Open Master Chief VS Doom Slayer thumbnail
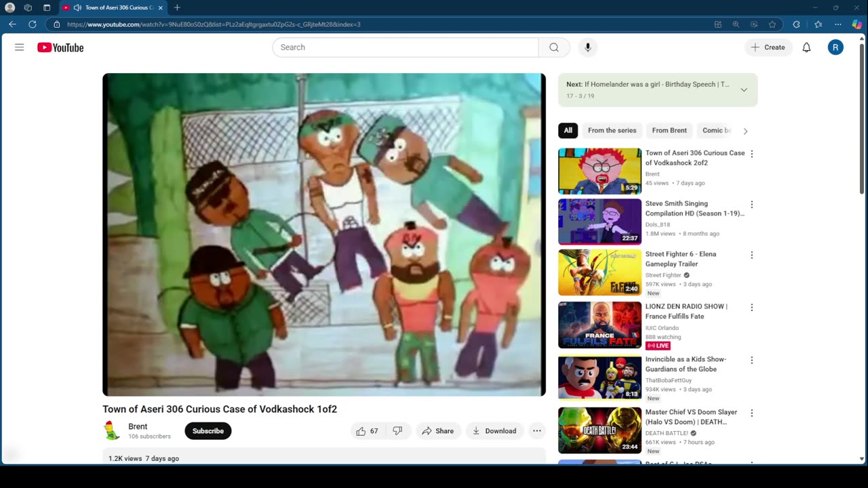This screenshot has height=488, width=868. 599,430
